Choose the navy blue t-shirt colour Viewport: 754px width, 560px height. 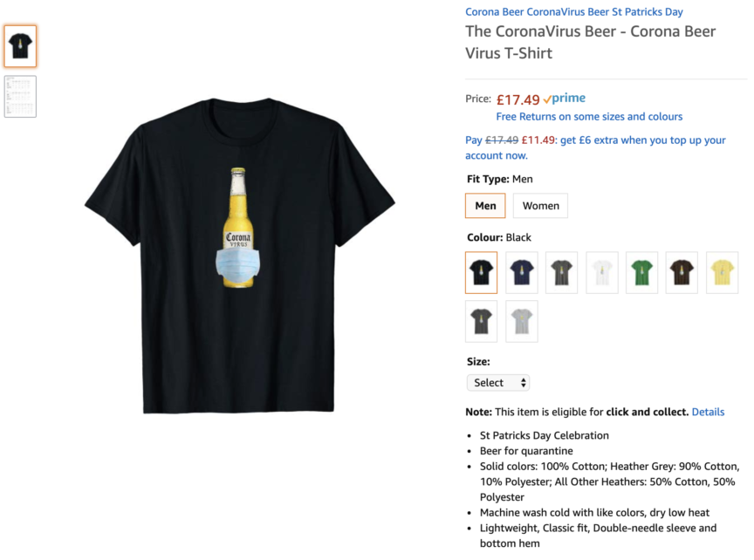(522, 272)
